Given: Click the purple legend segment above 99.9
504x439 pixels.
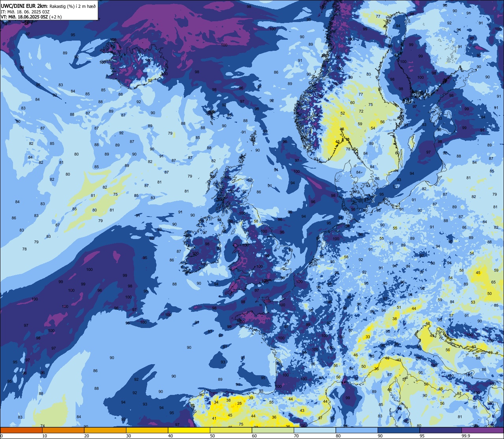Looking at the screenshot, I should point(482,430).
